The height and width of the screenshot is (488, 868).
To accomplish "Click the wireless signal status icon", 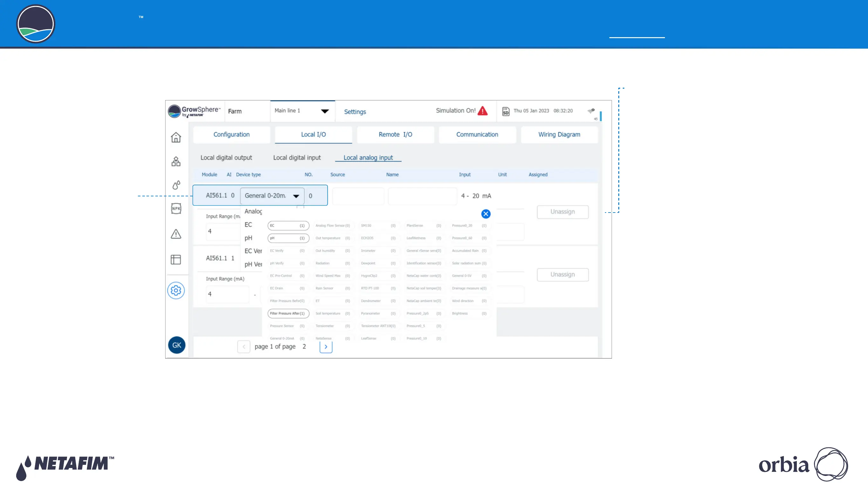I will point(591,111).
